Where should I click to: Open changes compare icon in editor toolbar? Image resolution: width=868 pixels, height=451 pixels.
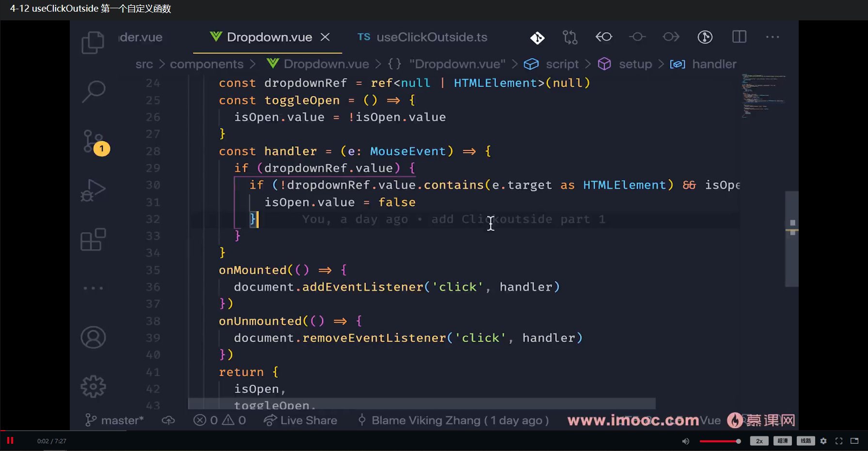pos(570,37)
